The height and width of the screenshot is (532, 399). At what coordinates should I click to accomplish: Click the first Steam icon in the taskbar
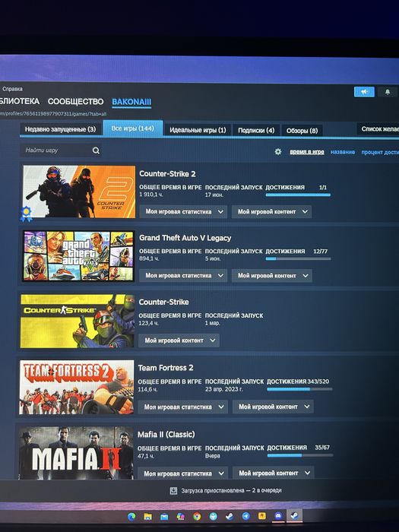(230, 516)
